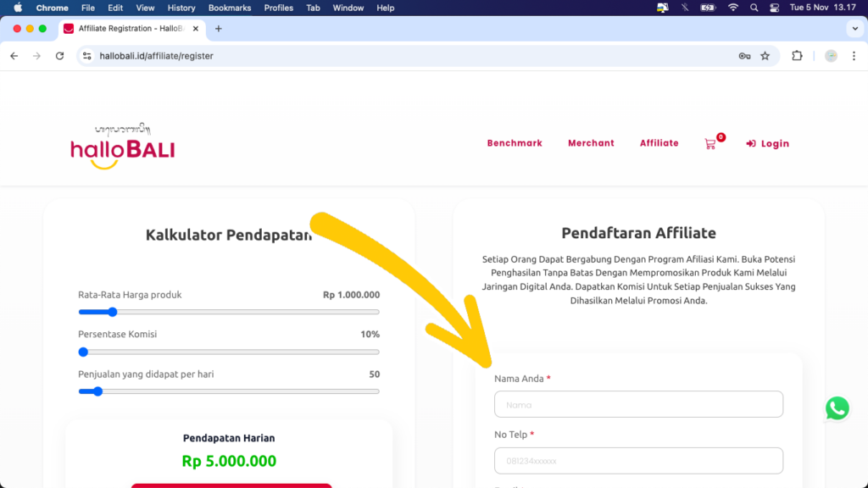Open the Profiles menu
Viewport: 868px width, 488px height.
click(x=278, y=8)
